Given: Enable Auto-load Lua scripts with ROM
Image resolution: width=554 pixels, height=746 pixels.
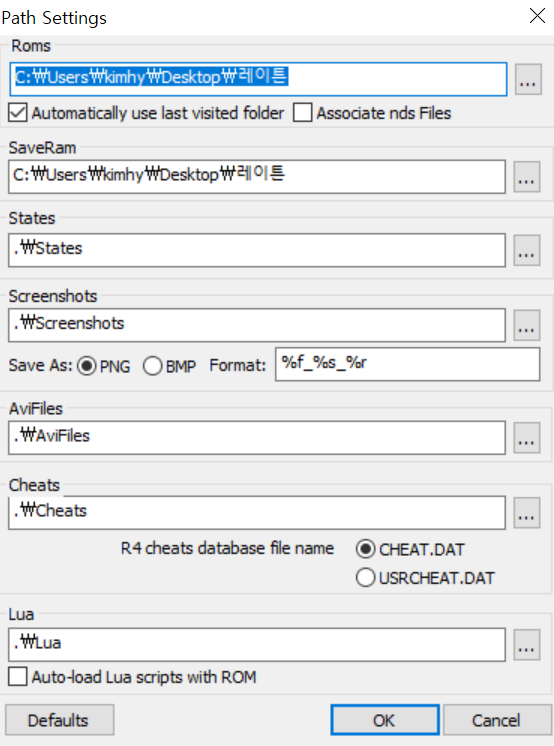Looking at the screenshot, I should (18, 677).
